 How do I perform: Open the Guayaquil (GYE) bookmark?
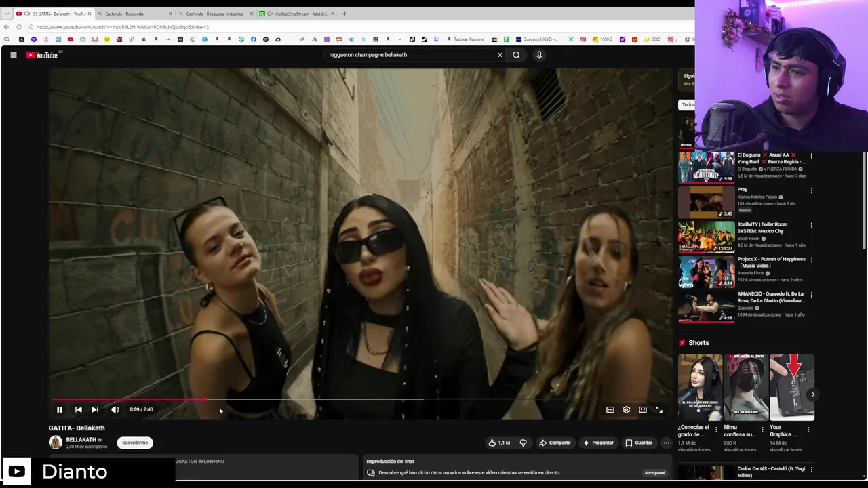[x=536, y=39]
